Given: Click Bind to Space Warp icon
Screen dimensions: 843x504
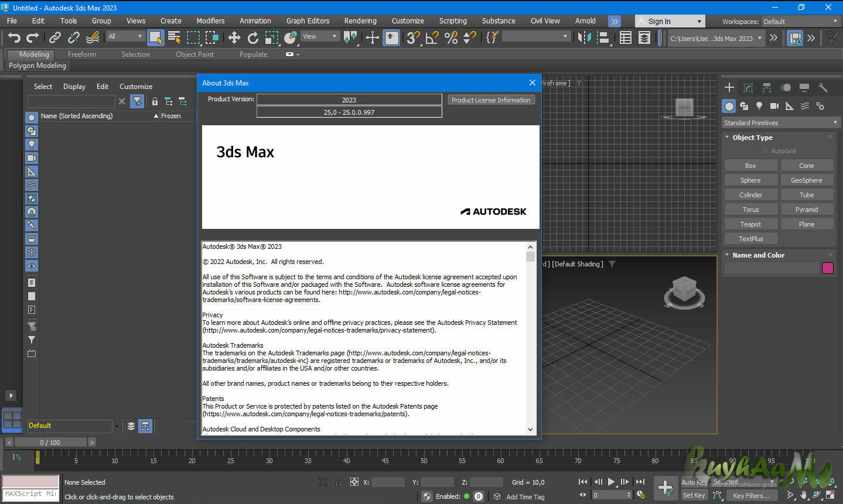Looking at the screenshot, I should 93,38.
